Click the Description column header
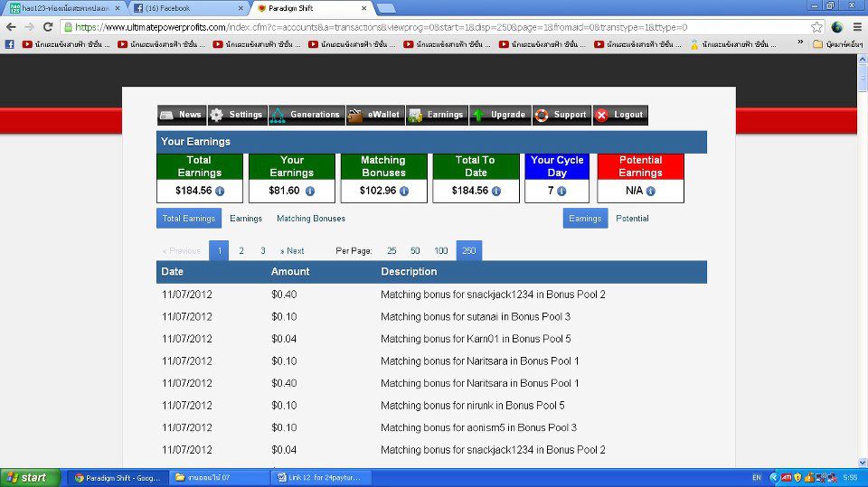This screenshot has height=487, width=868. coord(409,272)
